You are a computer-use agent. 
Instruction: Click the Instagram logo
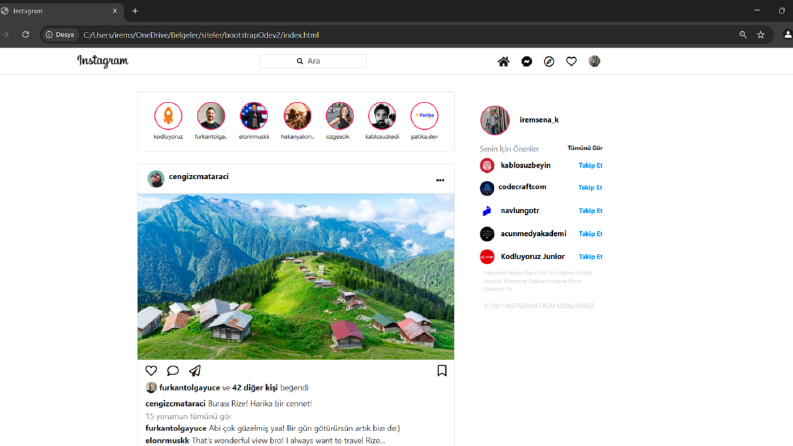coord(103,61)
